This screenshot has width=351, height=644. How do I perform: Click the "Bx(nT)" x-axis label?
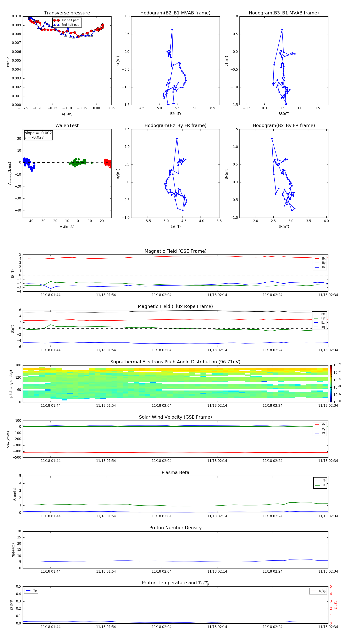point(284,227)
